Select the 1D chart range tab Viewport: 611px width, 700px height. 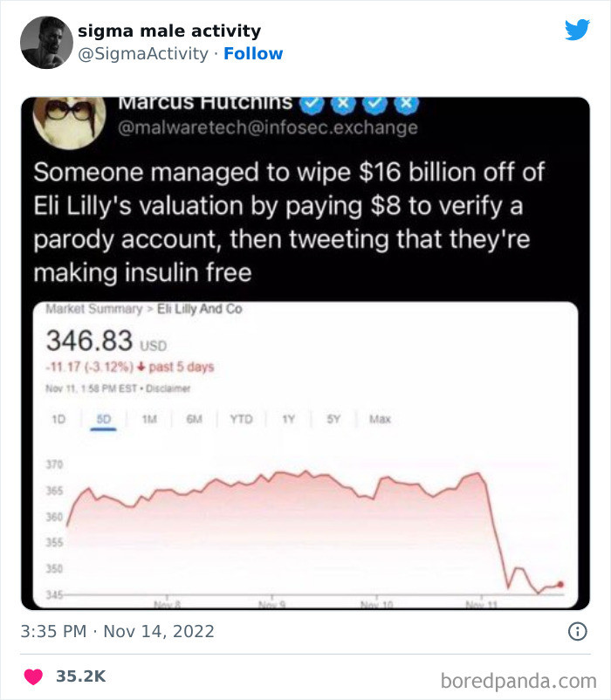[x=58, y=419]
